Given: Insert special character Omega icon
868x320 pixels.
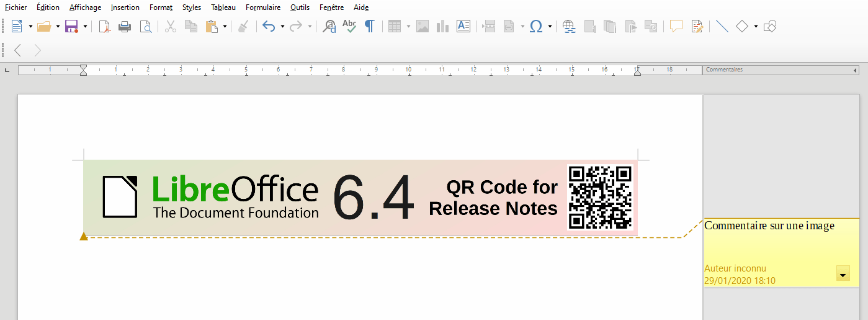Looking at the screenshot, I should (x=536, y=26).
